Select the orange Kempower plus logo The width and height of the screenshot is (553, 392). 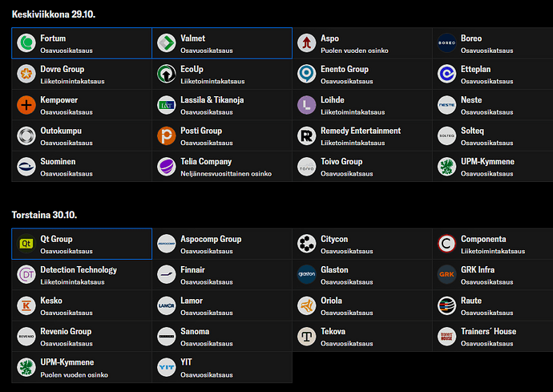click(26, 105)
